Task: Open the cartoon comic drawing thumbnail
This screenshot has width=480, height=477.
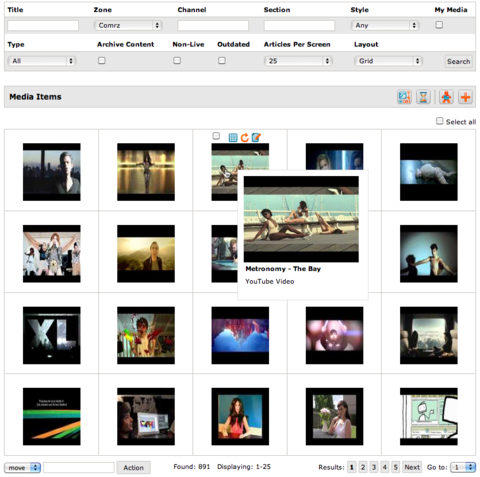Action: click(x=429, y=417)
